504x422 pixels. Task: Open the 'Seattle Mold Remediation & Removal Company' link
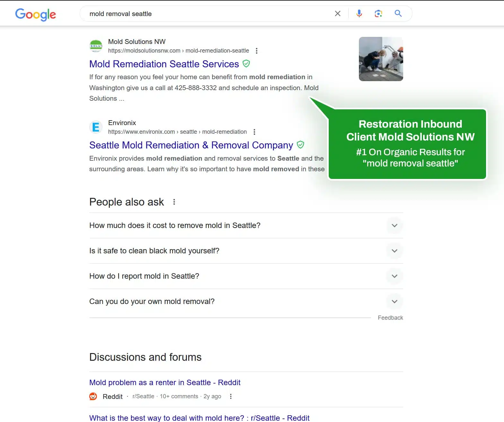click(x=191, y=145)
